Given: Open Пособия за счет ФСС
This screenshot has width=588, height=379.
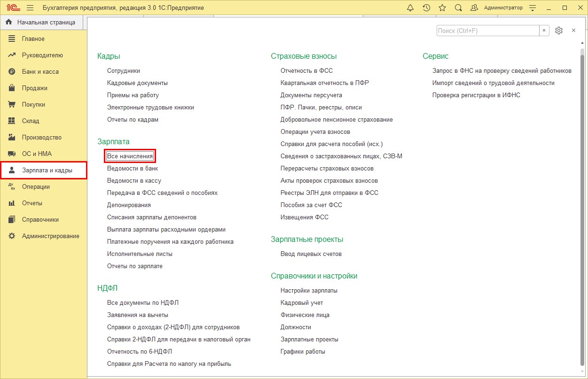Looking at the screenshot, I should [x=311, y=205].
